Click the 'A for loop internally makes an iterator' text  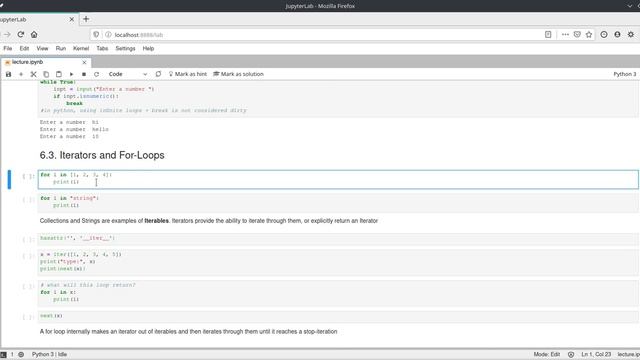(x=189, y=332)
